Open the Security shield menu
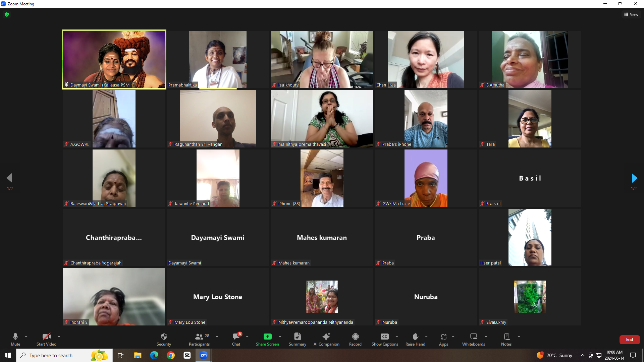The width and height of the screenshot is (644, 362). coord(164,339)
